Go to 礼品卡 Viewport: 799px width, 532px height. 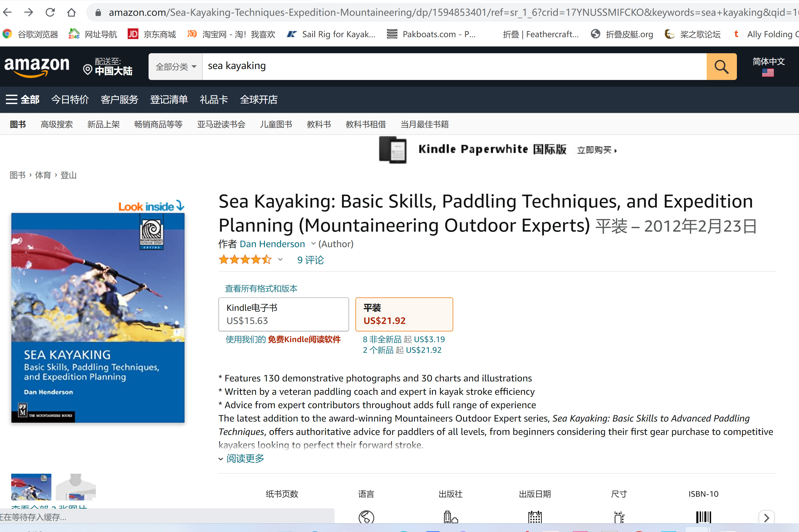click(214, 100)
